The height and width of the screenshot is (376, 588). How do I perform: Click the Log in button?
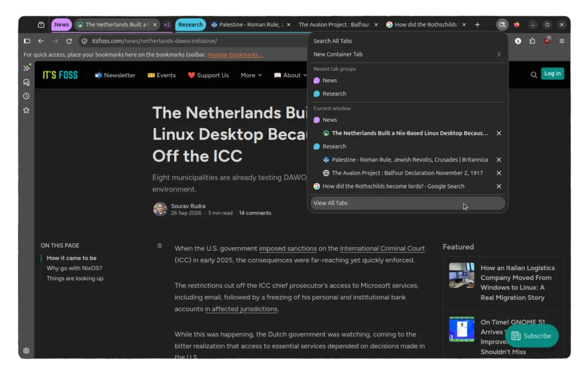[x=552, y=74]
